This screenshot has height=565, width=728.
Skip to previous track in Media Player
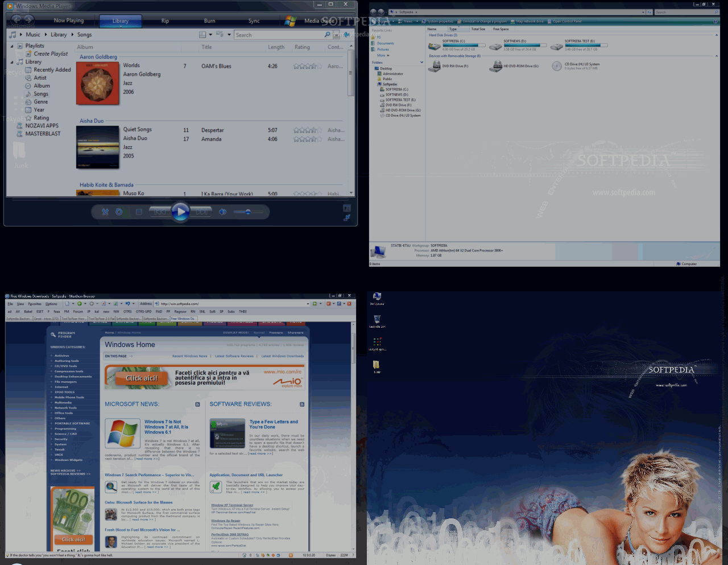click(x=160, y=212)
